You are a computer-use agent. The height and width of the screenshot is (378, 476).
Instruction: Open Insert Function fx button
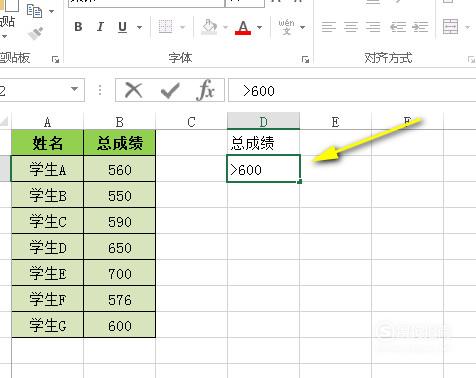206,90
